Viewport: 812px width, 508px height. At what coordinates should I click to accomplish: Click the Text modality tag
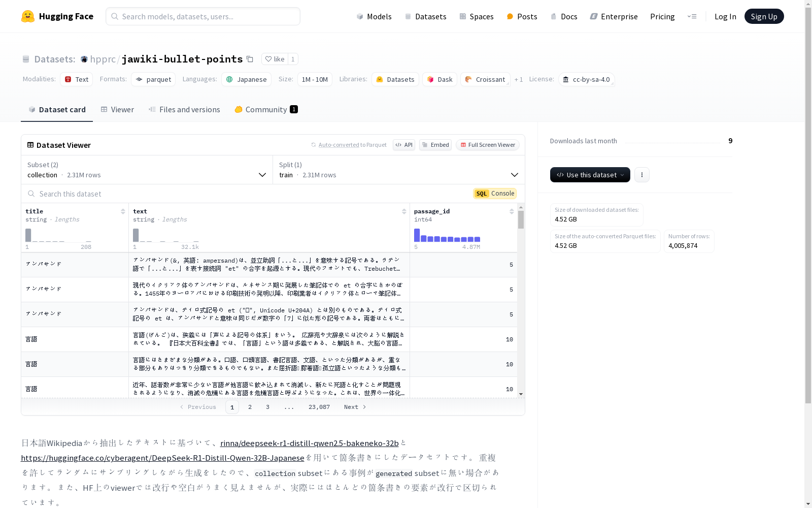pyautogui.click(x=77, y=79)
